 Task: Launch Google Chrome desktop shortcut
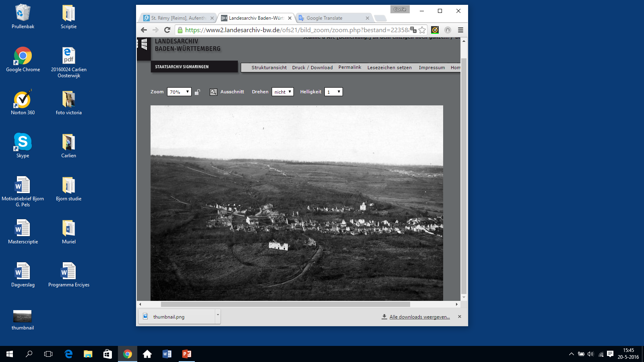click(23, 60)
